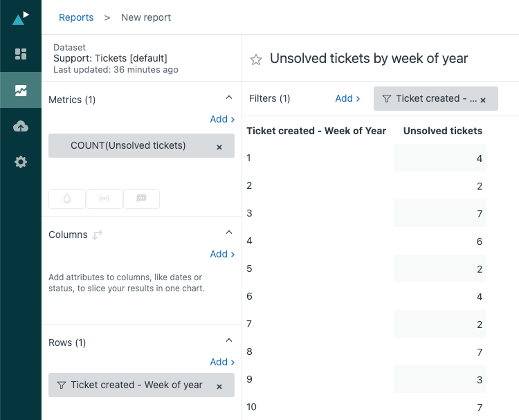Click the swap Columns and Rows icon
Image resolution: width=519 pixels, height=420 pixels.
point(97,235)
